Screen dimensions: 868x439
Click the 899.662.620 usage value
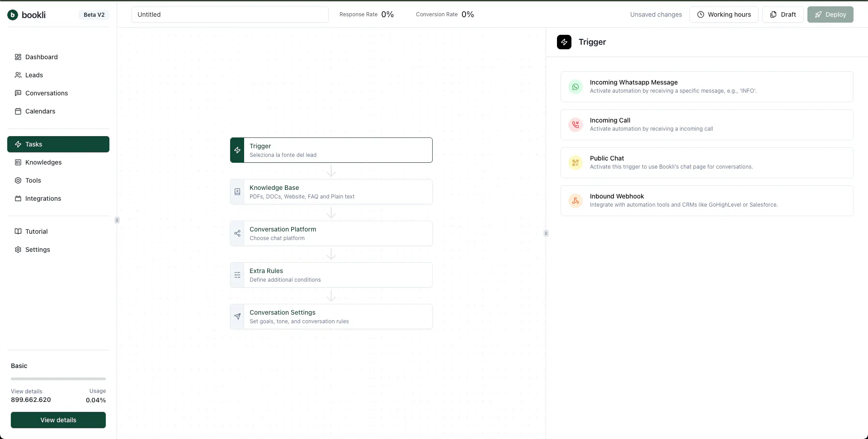pyautogui.click(x=31, y=400)
